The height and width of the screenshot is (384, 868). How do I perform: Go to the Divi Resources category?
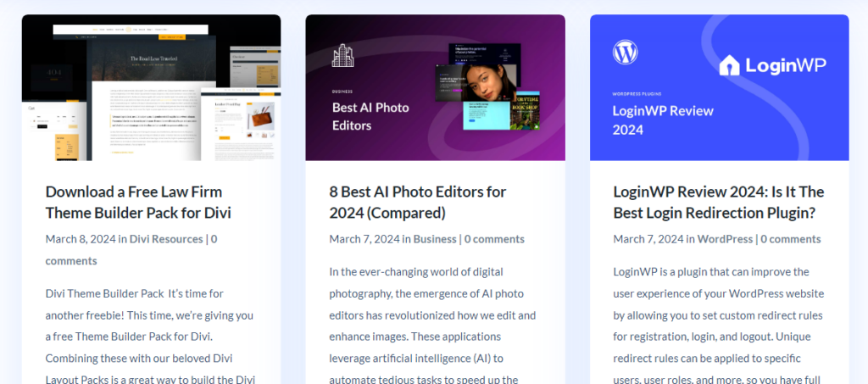(166, 239)
